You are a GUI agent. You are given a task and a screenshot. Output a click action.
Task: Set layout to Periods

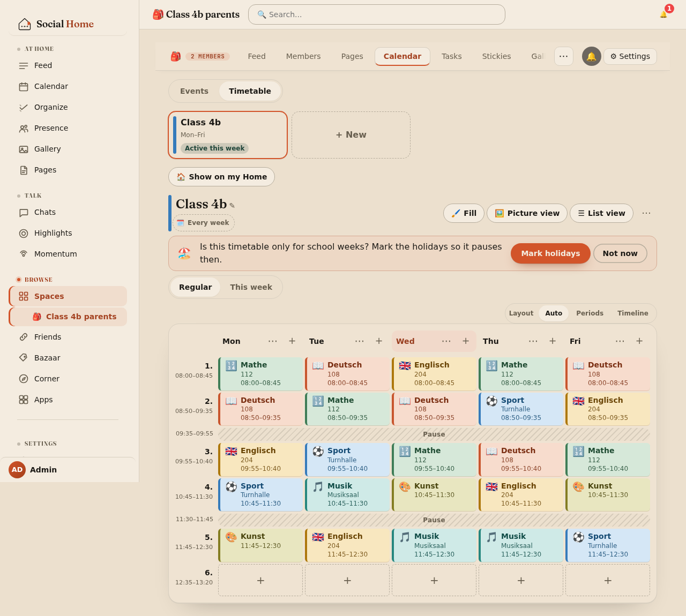pos(590,313)
